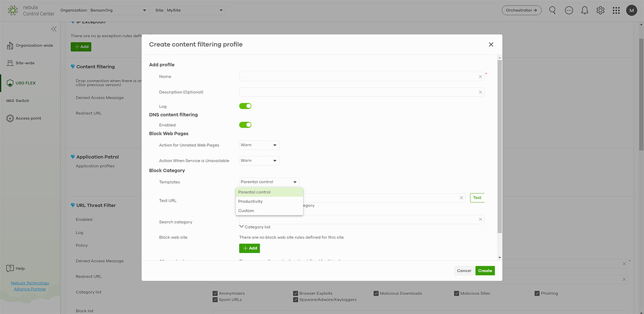Select the Access point icon in sidebar

click(x=10, y=119)
